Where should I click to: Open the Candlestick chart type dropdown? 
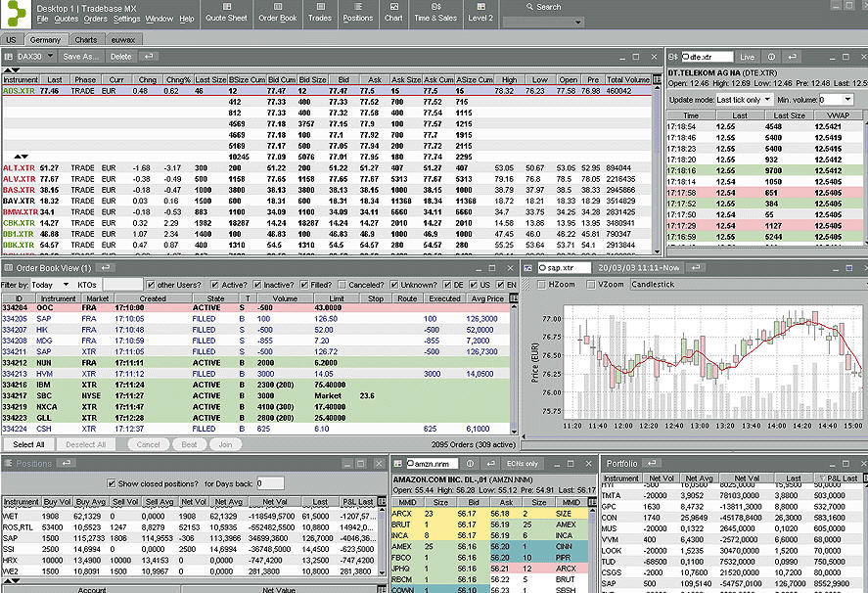[748, 285]
